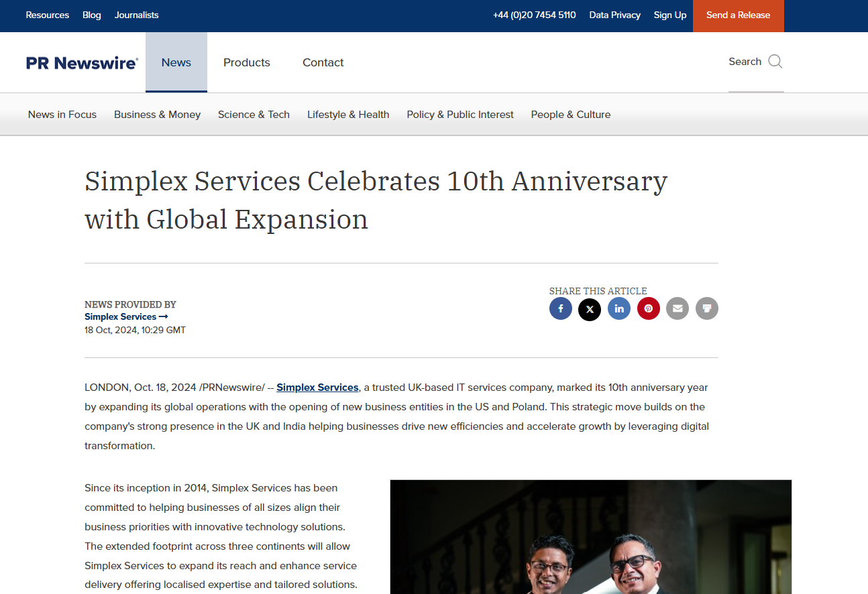Go to PR Newswire home logo
This screenshot has height=594, width=868.
pos(83,63)
